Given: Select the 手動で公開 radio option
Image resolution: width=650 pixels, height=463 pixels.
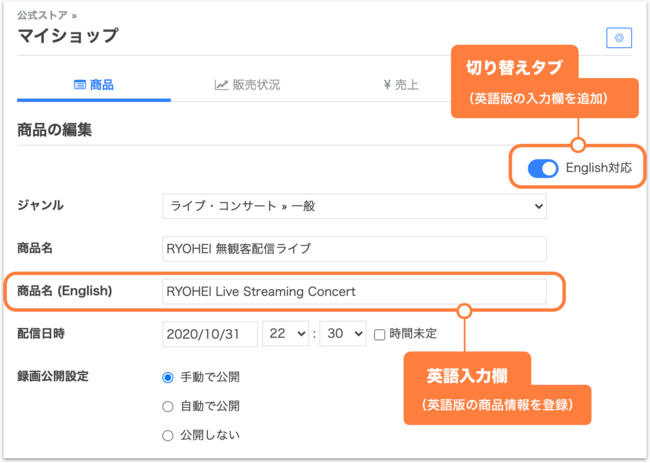Looking at the screenshot, I should coord(168,377).
